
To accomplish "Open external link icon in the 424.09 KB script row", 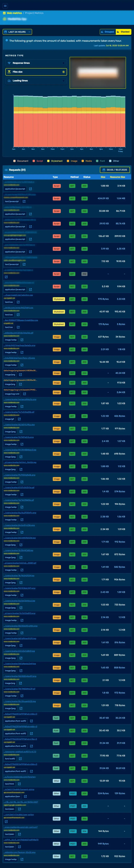I will tap(24, 201).
